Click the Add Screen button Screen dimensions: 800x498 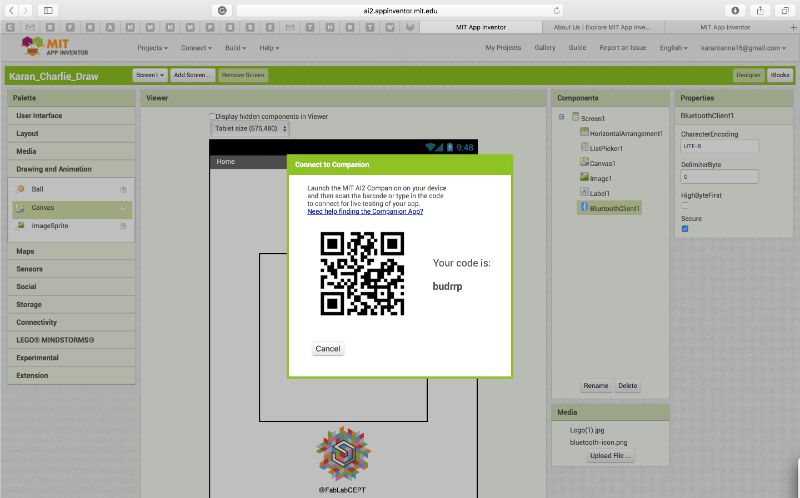point(192,75)
